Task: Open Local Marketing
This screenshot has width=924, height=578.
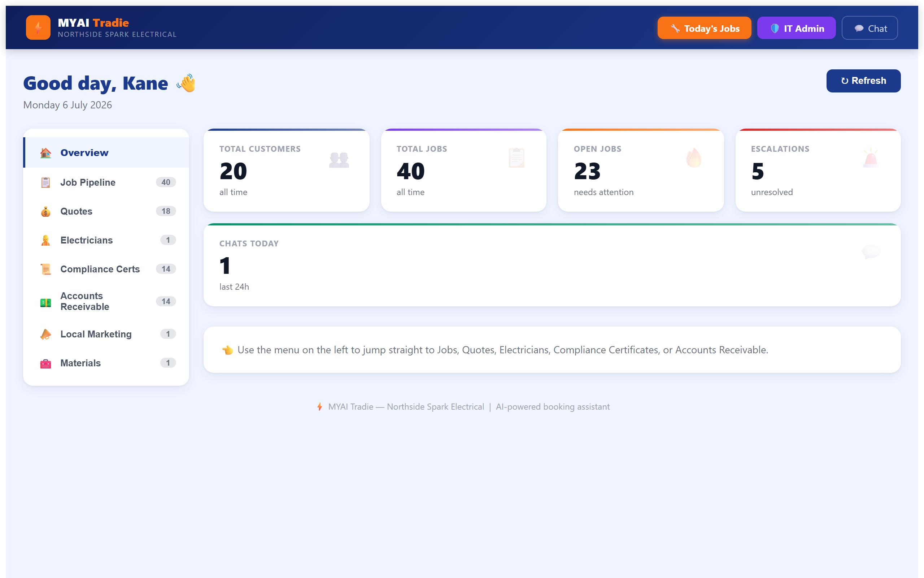Action: click(x=106, y=334)
